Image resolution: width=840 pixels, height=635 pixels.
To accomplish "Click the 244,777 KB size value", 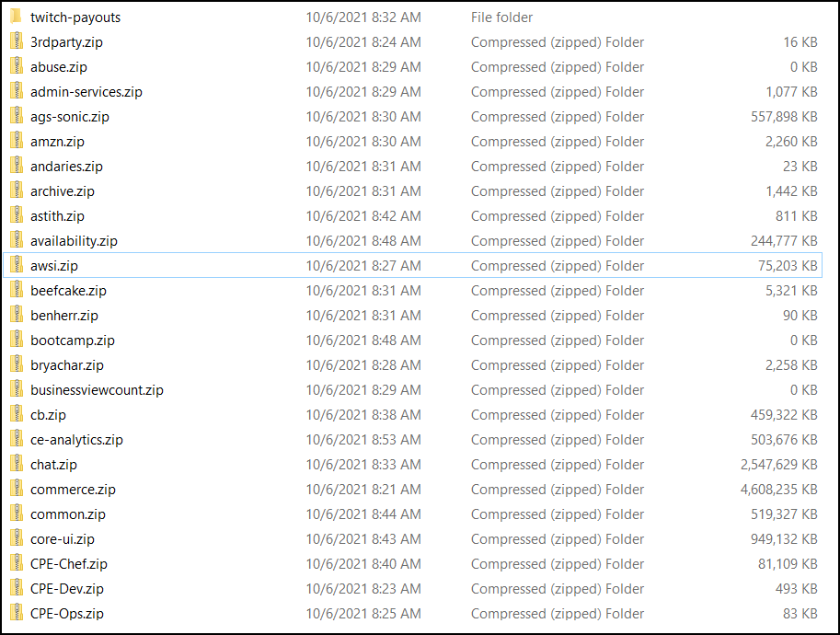I will point(784,241).
